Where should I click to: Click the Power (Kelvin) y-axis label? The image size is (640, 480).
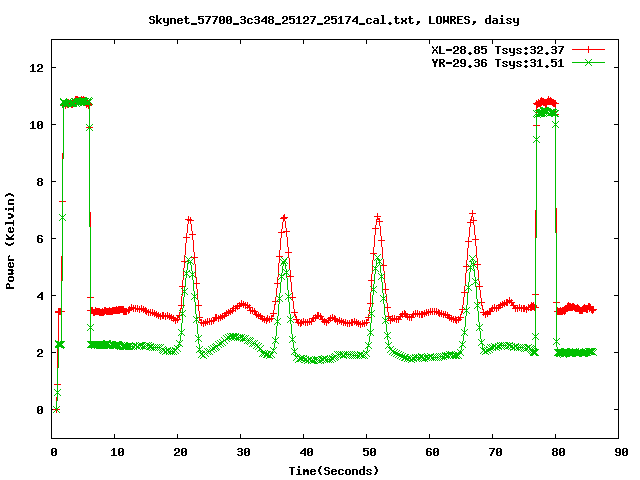click(x=10, y=241)
